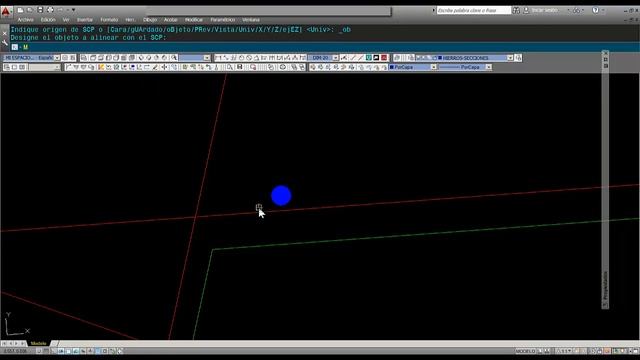The width and height of the screenshot is (640, 360).
Task: Open the Propiedades palette options icon
Action: (606, 66)
